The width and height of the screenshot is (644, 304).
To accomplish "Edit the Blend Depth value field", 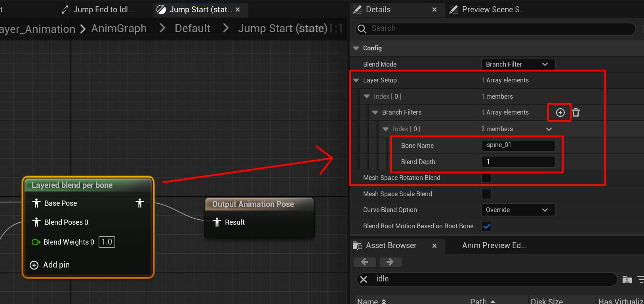I will click(x=518, y=162).
